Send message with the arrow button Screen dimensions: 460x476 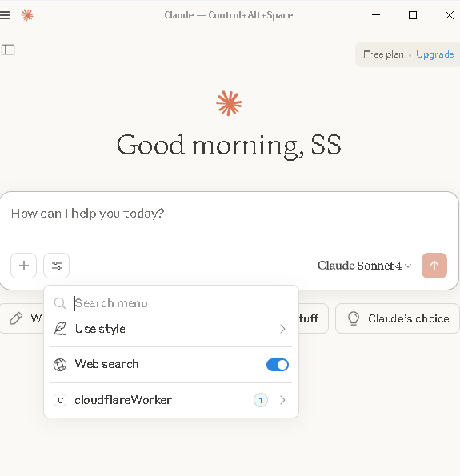click(x=434, y=266)
